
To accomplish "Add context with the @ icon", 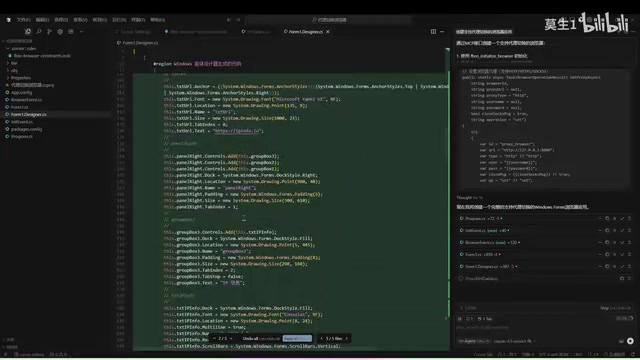I will pos(460,319).
